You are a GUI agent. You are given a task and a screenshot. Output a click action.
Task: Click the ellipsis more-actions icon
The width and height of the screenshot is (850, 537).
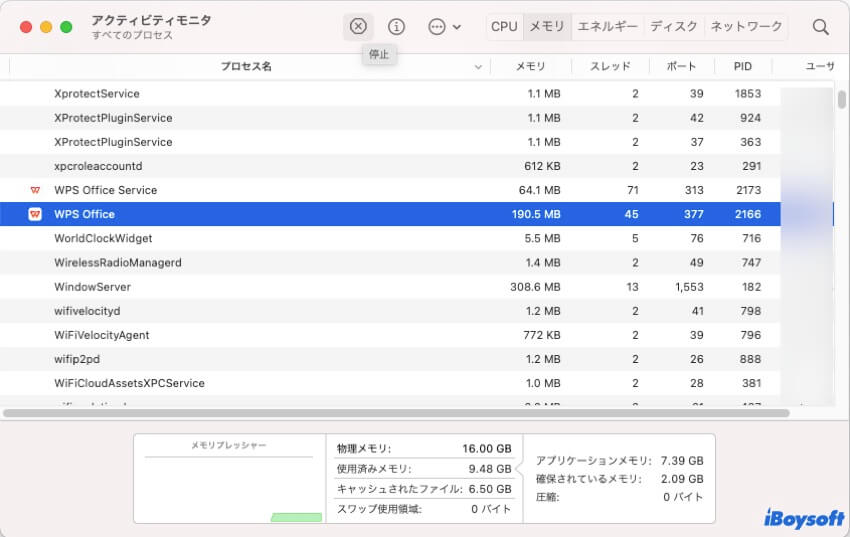tap(436, 27)
